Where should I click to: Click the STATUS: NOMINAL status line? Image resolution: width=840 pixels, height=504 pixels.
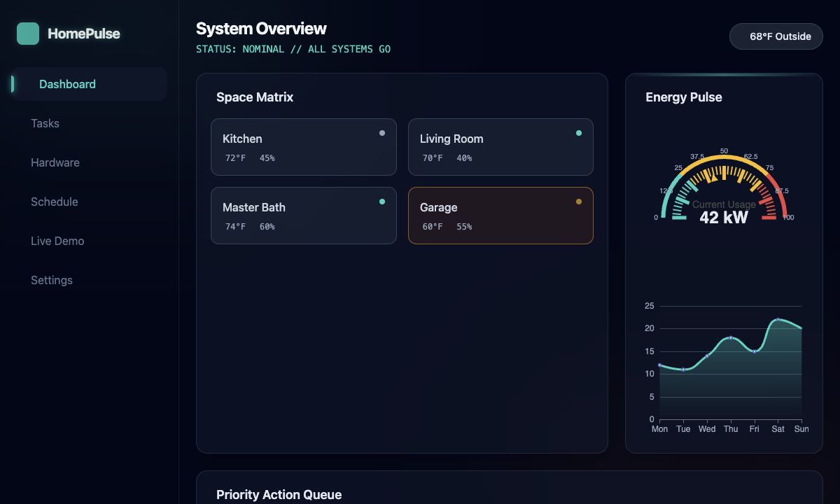coord(293,50)
